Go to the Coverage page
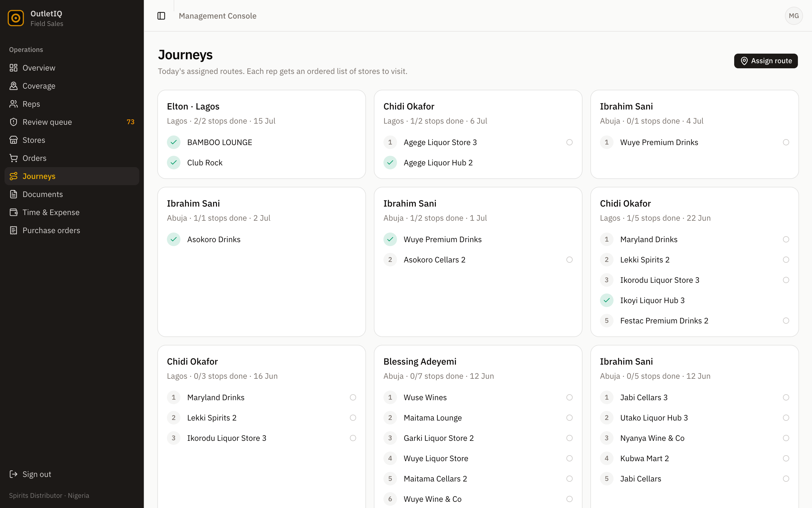This screenshot has width=812, height=508. pos(72,86)
